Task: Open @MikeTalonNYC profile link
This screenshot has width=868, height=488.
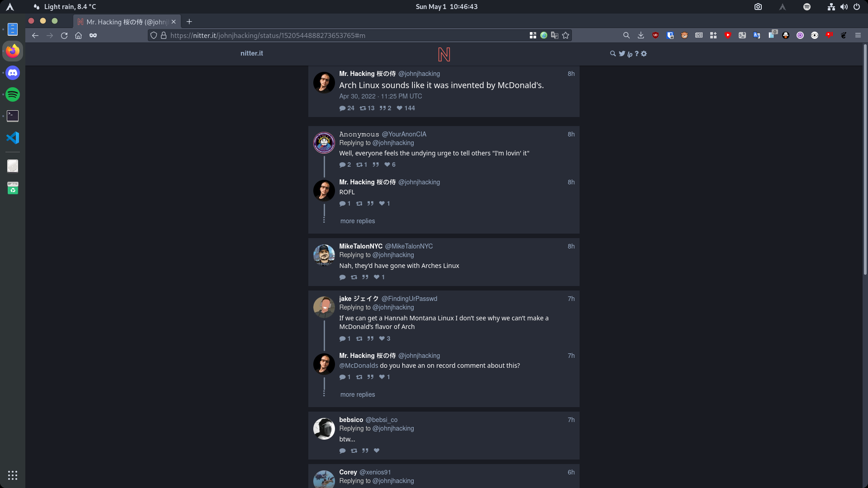Action: (x=409, y=246)
